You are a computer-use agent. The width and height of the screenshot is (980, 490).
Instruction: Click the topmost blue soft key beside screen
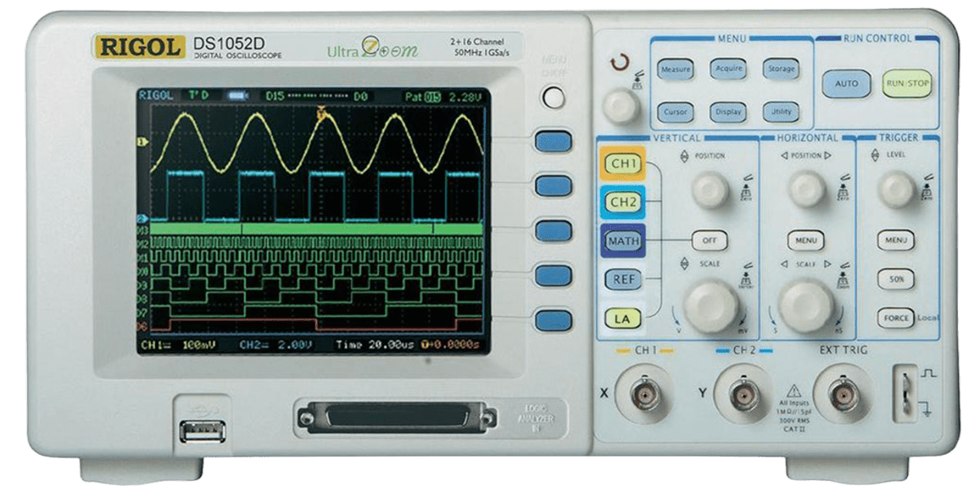point(552,142)
